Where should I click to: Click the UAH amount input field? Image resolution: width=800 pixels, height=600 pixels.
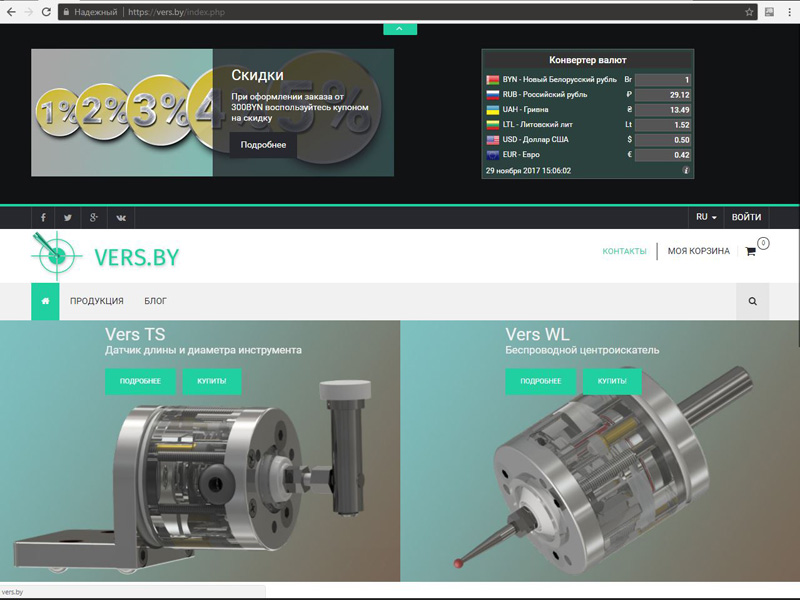point(663,110)
